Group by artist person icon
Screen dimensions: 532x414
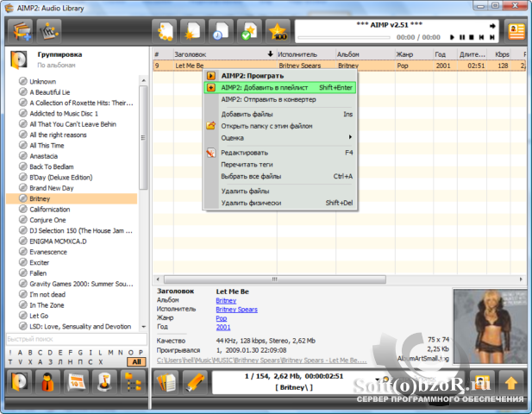pyautogui.click(x=47, y=382)
